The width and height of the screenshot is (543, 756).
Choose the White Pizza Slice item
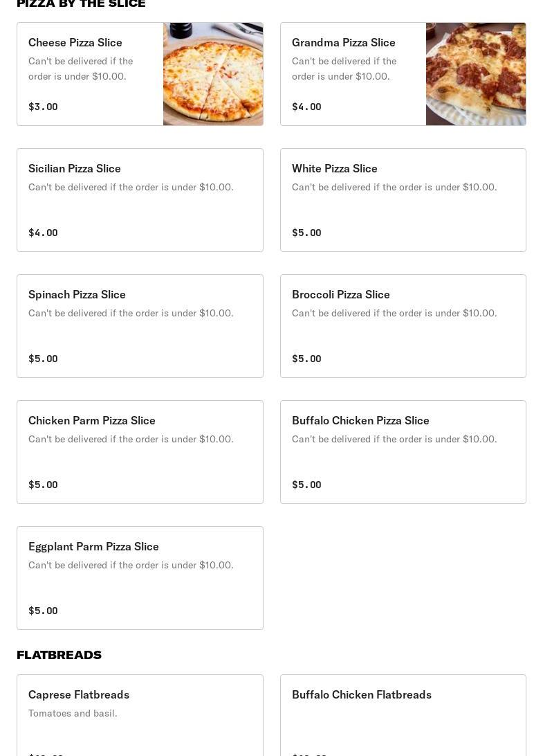click(x=403, y=200)
